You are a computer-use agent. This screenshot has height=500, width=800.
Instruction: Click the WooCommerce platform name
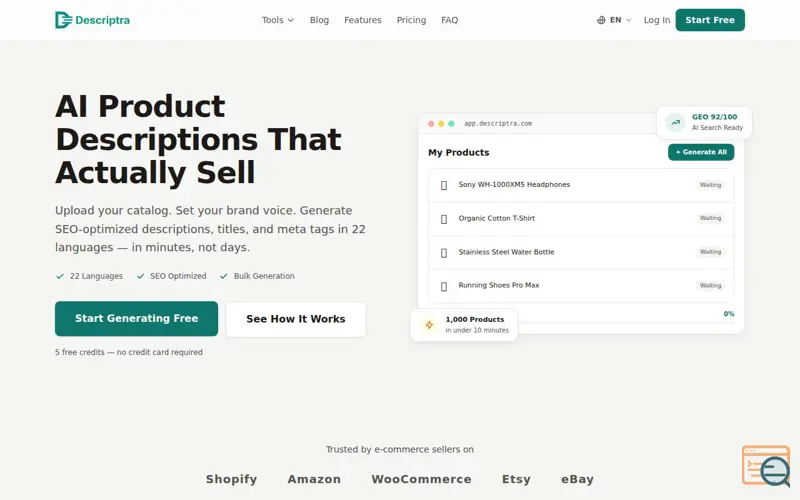click(x=421, y=479)
